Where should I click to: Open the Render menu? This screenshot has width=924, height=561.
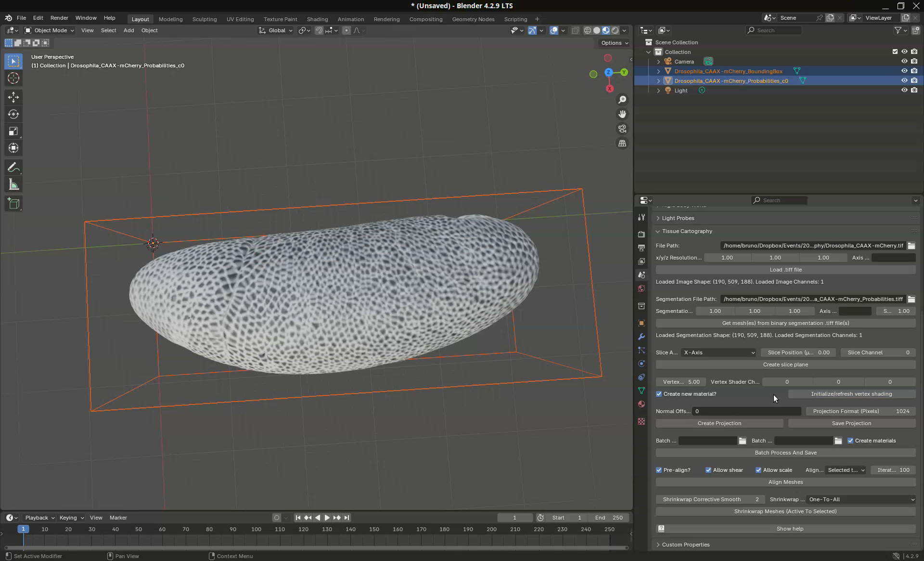[59, 18]
